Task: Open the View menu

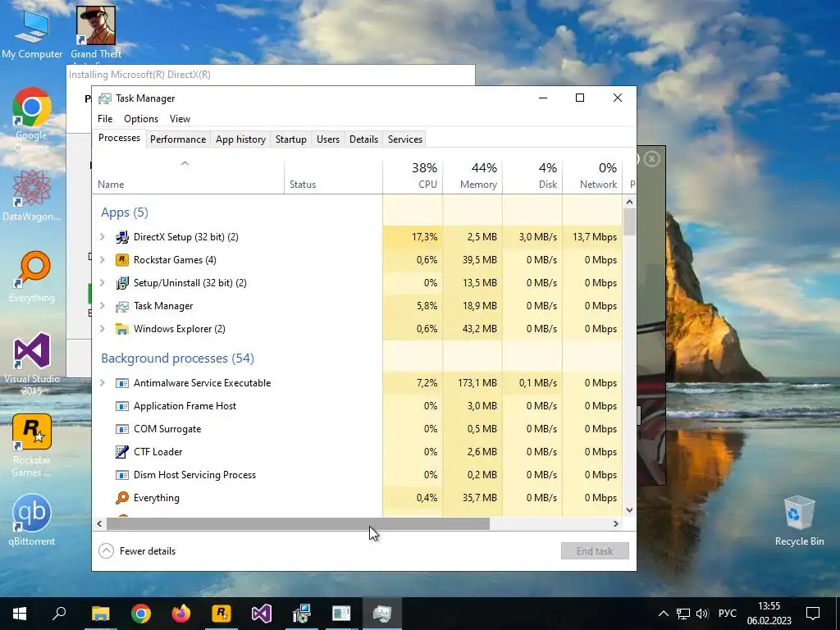Action: [180, 119]
